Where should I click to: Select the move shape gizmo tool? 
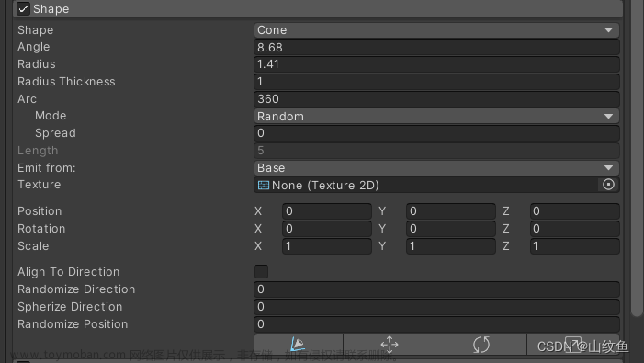click(390, 344)
